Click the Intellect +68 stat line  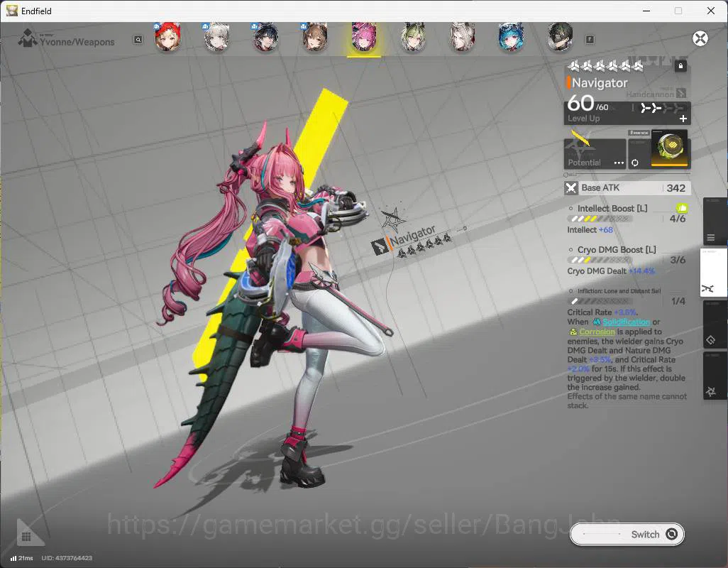[x=590, y=230]
